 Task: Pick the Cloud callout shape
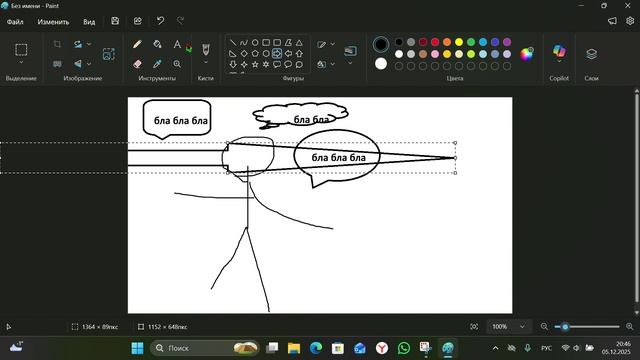(299, 64)
